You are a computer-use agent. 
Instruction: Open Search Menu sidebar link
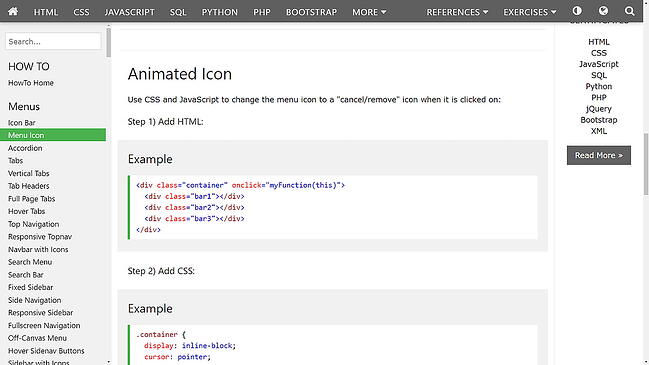pos(30,262)
